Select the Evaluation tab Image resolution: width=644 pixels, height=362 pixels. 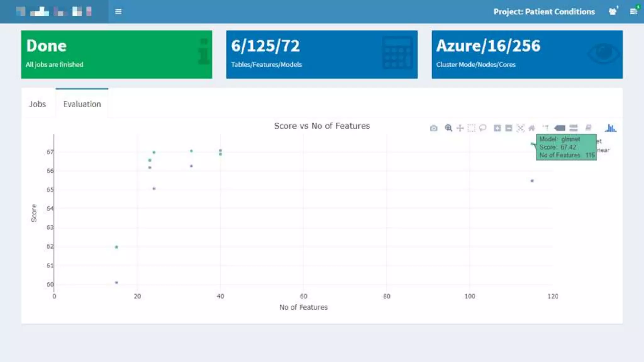coord(82,104)
